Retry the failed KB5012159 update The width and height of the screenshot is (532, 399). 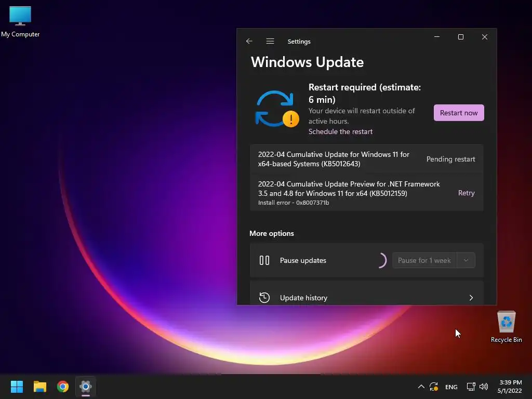[466, 193]
